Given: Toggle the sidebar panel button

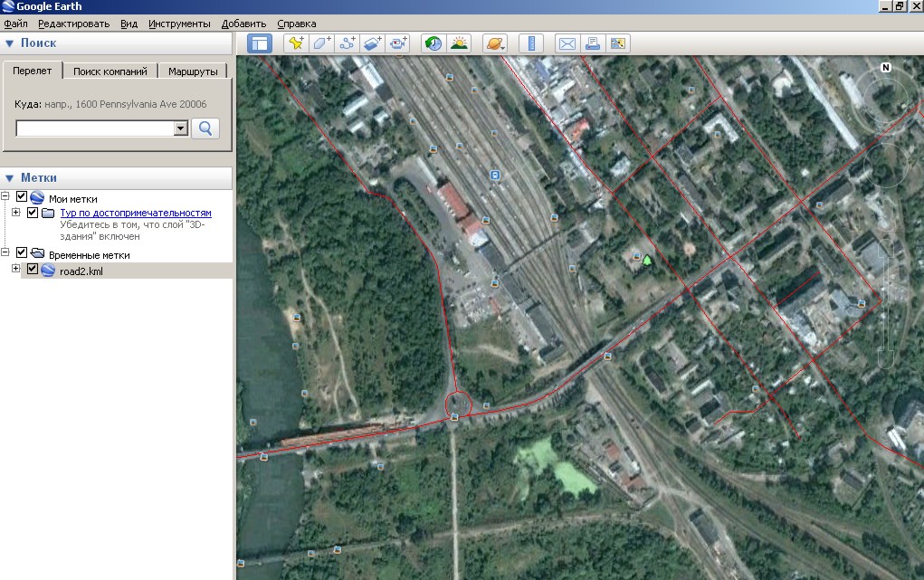Looking at the screenshot, I should click(x=260, y=43).
